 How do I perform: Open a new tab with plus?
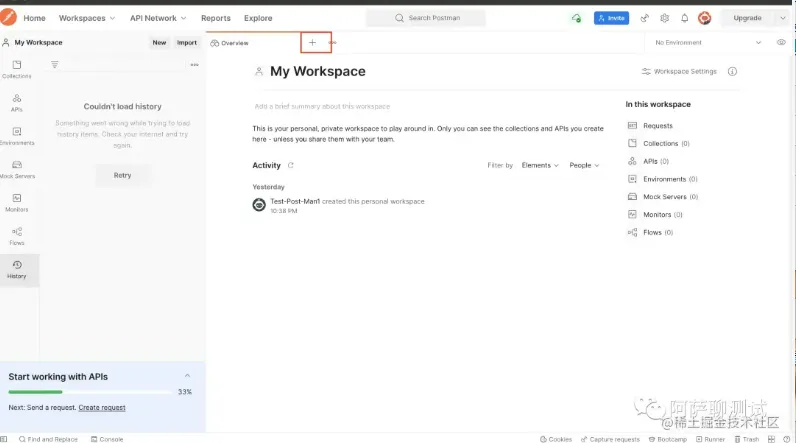click(312, 43)
